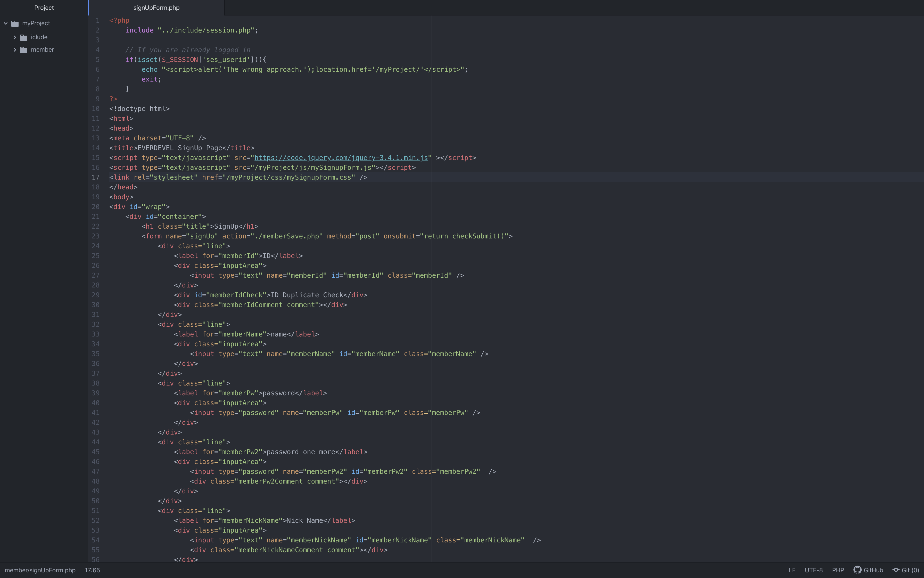Open the Git (0) panel
This screenshot has height=578, width=924.
pyautogui.click(x=910, y=570)
